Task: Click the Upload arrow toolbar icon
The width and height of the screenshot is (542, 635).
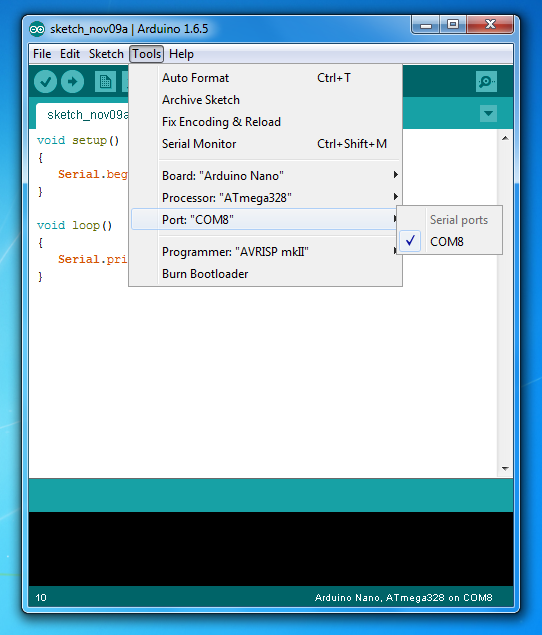Action: click(x=73, y=82)
